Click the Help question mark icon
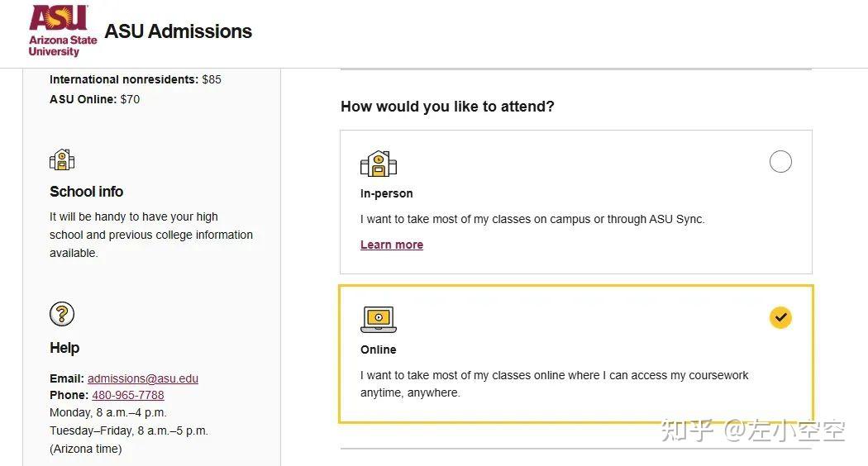 click(x=62, y=314)
